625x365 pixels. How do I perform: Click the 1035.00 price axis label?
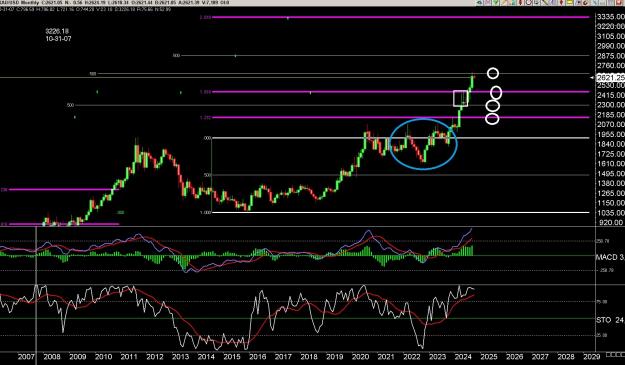tap(610, 213)
